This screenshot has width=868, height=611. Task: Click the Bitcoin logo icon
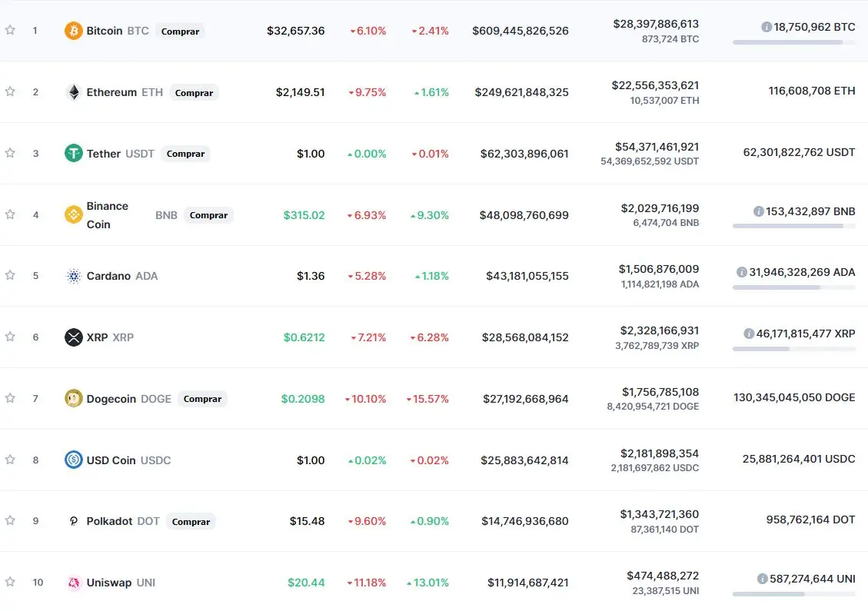(74, 31)
